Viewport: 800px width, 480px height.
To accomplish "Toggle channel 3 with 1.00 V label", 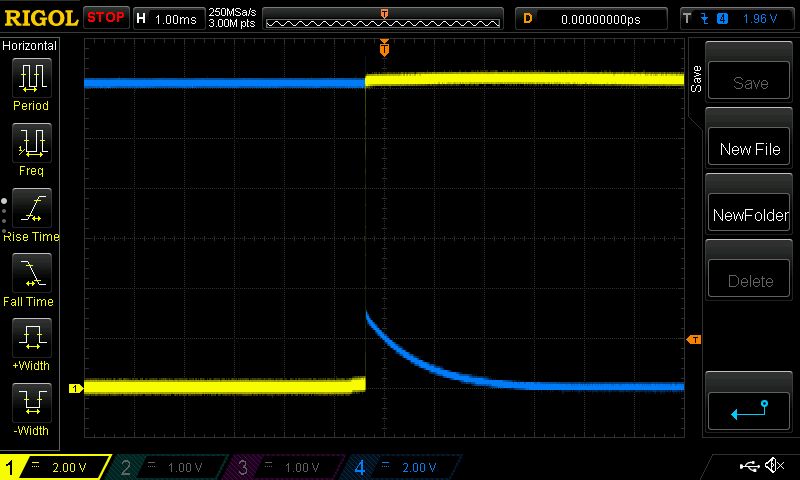I will click(x=286, y=467).
